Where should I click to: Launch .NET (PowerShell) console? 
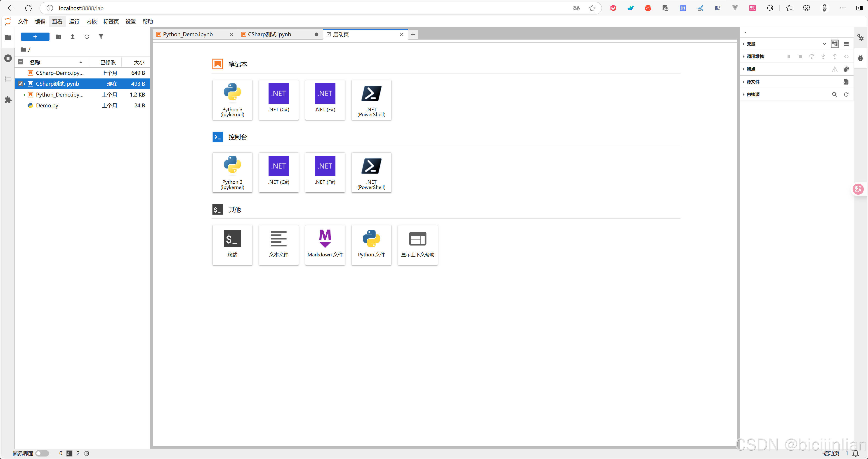[x=371, y=172]
